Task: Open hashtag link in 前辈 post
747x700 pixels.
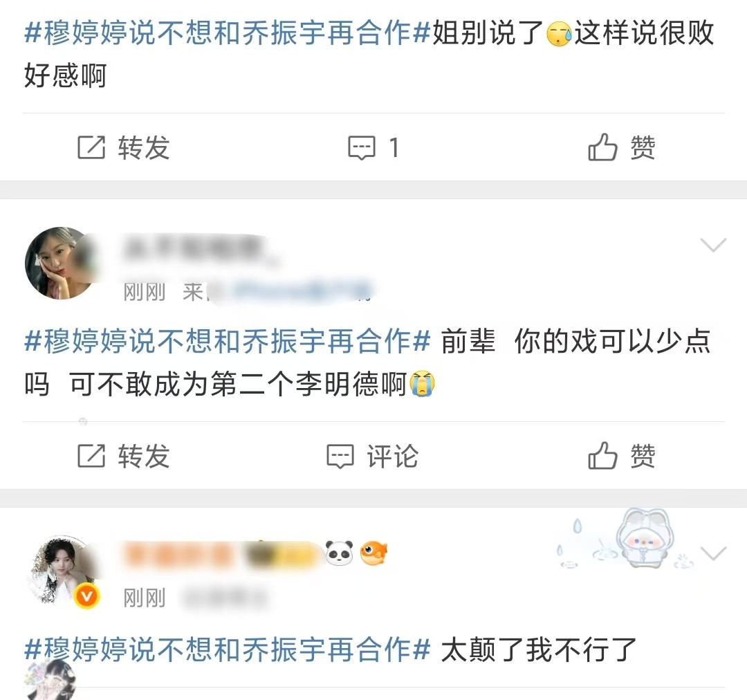Action: [x=228, y=342]
